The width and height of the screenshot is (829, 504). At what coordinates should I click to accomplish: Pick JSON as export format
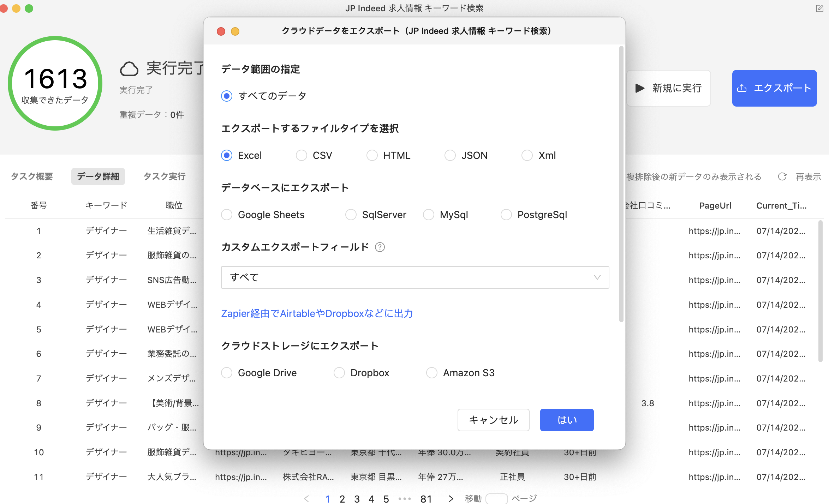[450, 155]
